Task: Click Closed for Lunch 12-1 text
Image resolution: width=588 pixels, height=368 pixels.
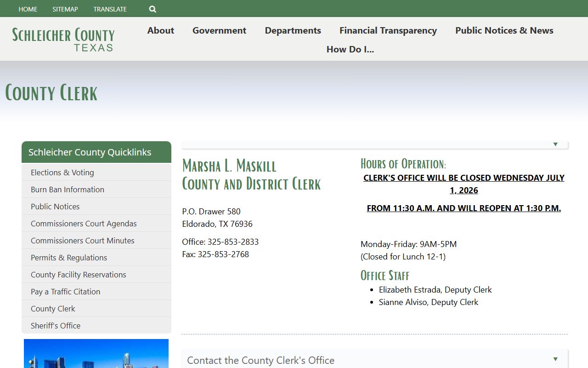Action: 403,257
